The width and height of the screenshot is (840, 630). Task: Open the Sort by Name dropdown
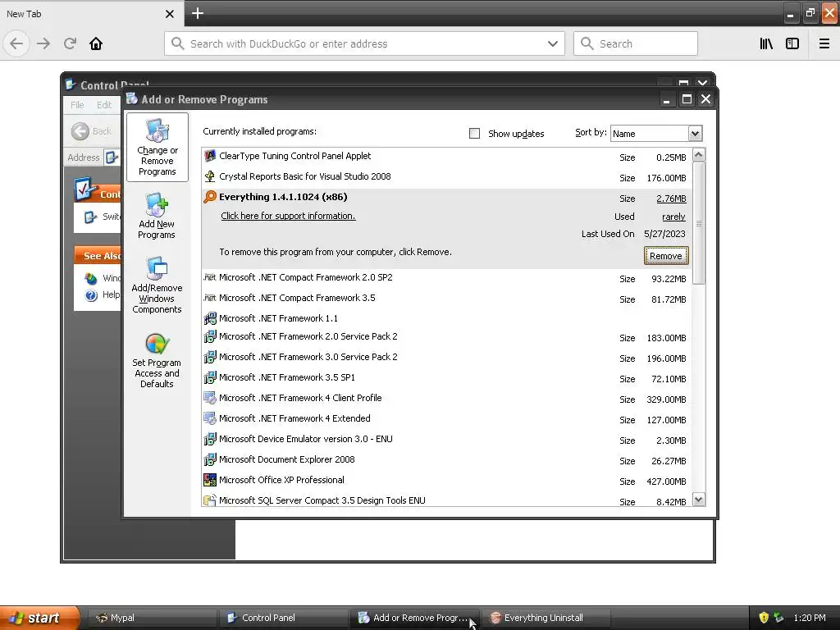(x=695, y=134)
